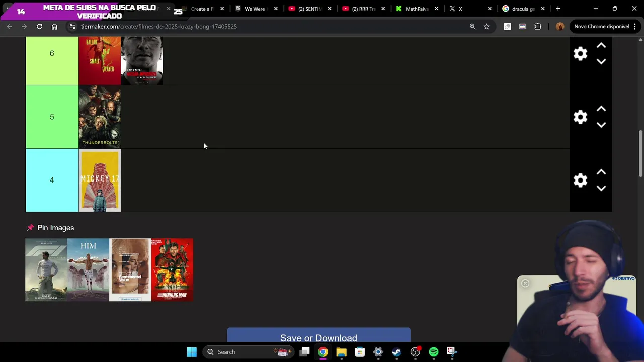Open OBS Studio from taskbar
The width and height of the screenshot is (644, 362).
pyautogui.click(x=415, y=352)
